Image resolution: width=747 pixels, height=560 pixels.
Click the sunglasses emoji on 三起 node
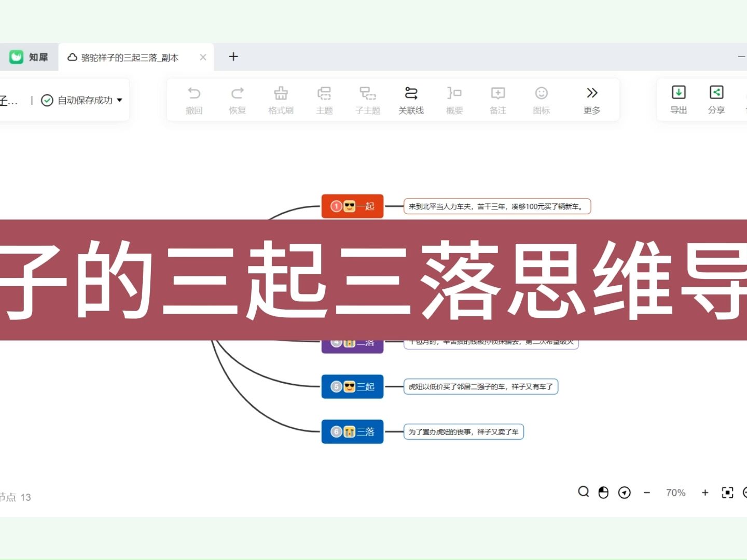[x=350, y=386]
